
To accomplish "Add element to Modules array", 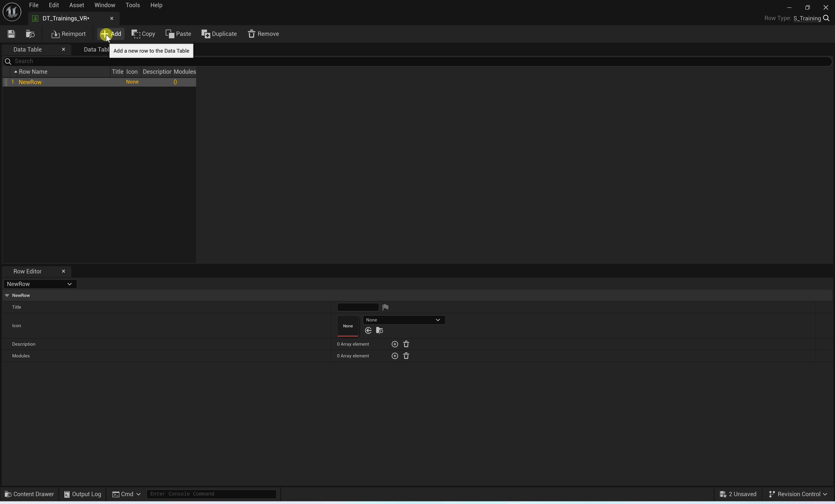I will pyautogui.click(x=394, y=356).
